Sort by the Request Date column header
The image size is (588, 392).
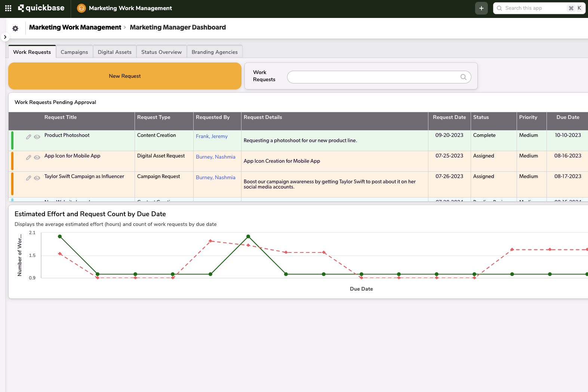coord(449,117)
